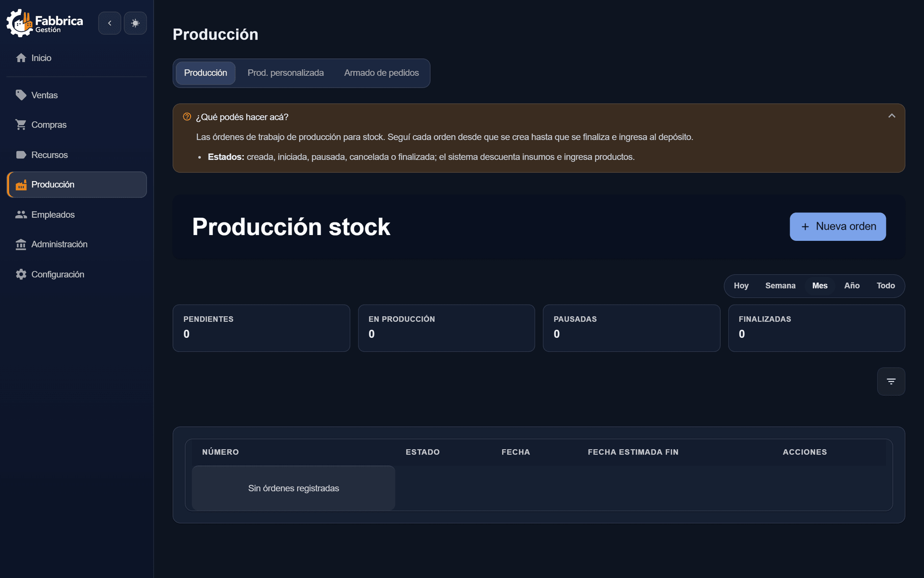The height and width of the screenshot is (578, 924).
Task: Toggle light theme with the sun icon
Action: click(x=135, y=23)
